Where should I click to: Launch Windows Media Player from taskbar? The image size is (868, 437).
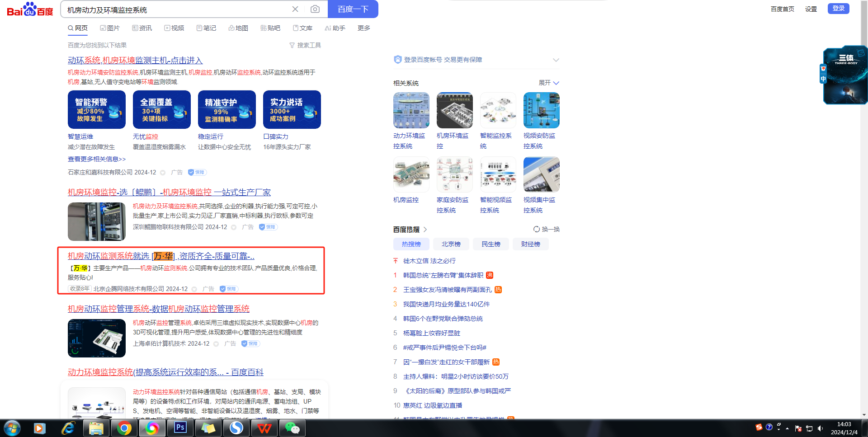[x=39, y=428]
